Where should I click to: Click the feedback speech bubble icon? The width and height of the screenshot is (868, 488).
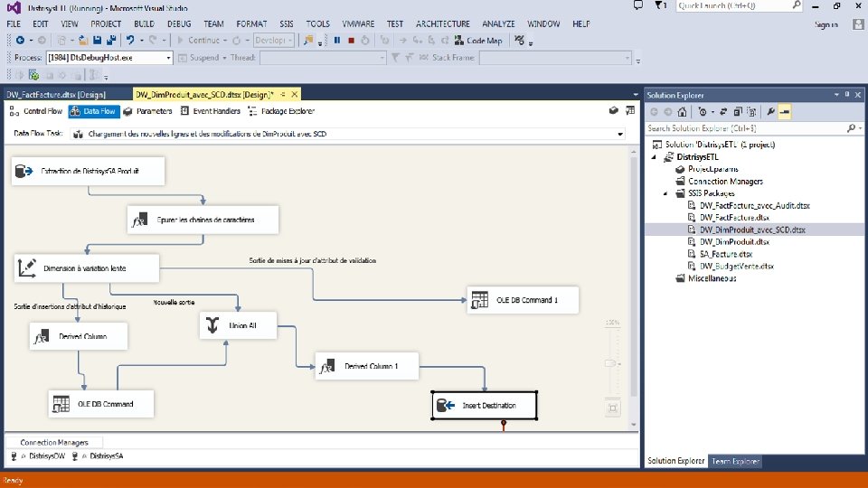[638, 5]
